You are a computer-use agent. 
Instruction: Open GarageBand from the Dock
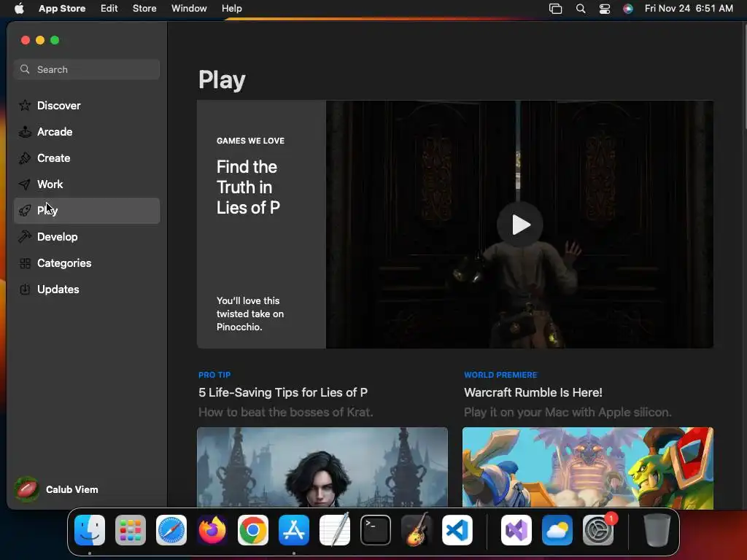417,530
